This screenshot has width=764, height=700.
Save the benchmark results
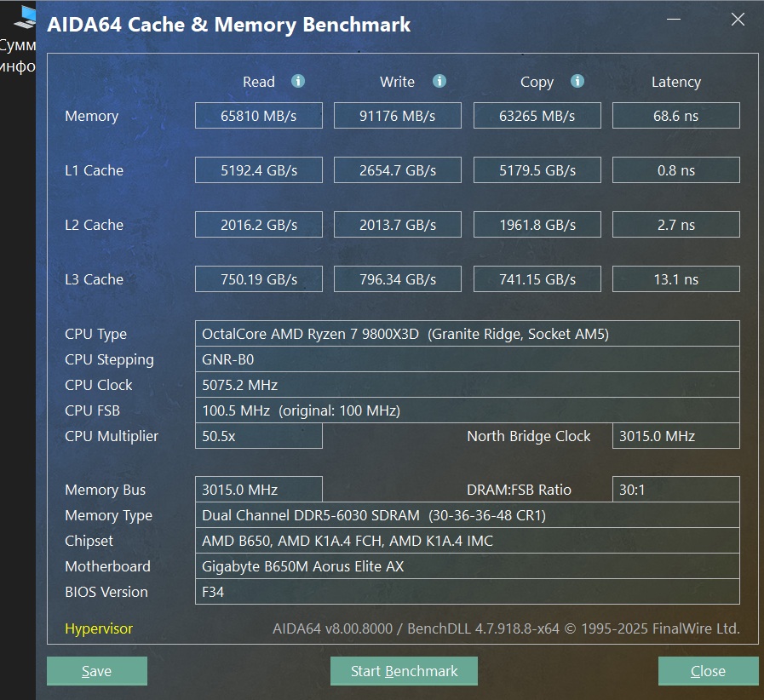tap(97, 671)
